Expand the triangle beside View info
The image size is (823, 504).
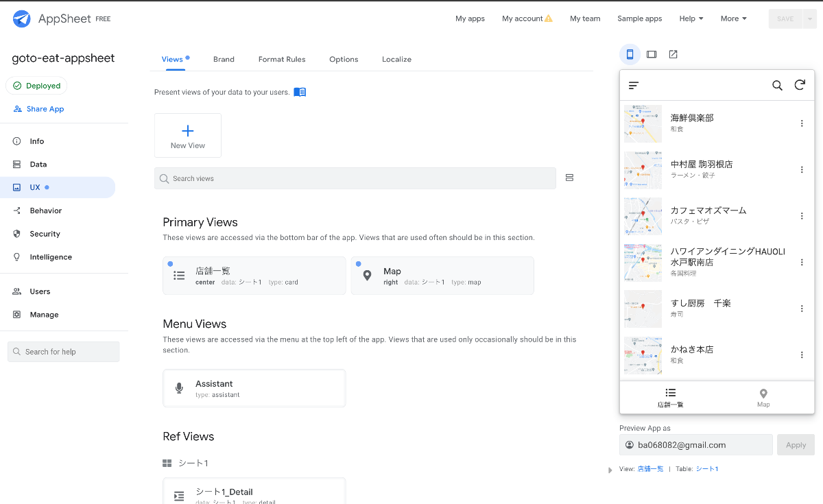click(x=610, y=470)
